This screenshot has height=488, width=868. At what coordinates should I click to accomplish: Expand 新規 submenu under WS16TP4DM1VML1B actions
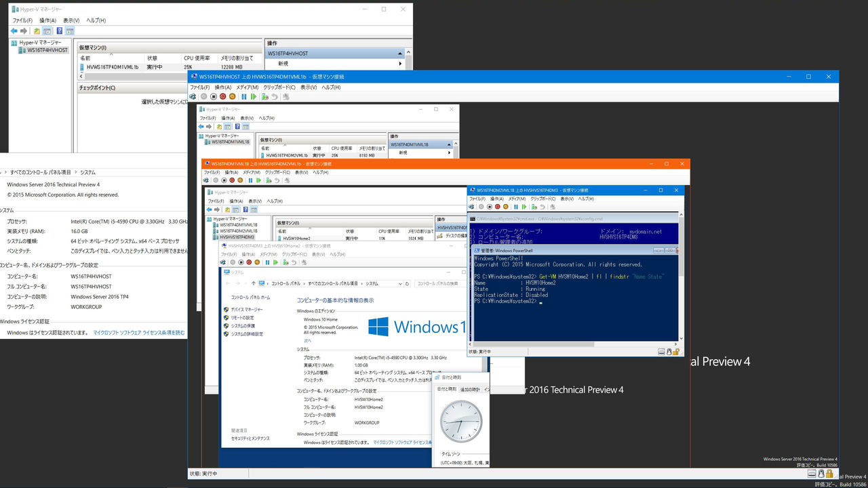click(450, 152)
